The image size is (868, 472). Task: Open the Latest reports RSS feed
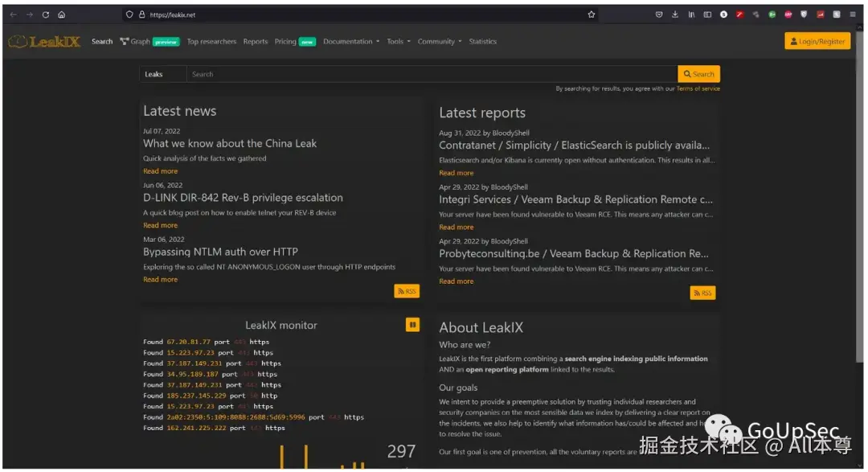tap(702, 293)
